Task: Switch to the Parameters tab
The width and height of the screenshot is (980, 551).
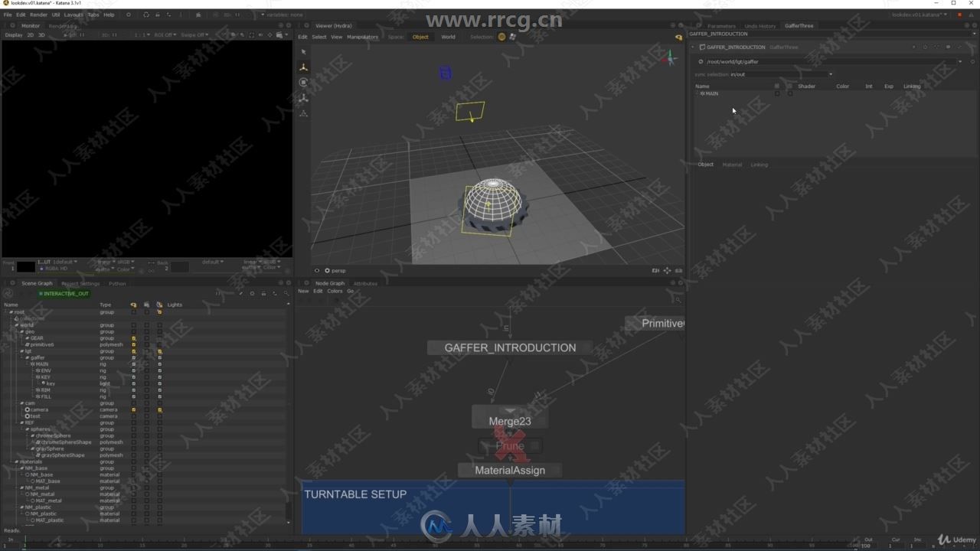Action: (x=720, y=26)
